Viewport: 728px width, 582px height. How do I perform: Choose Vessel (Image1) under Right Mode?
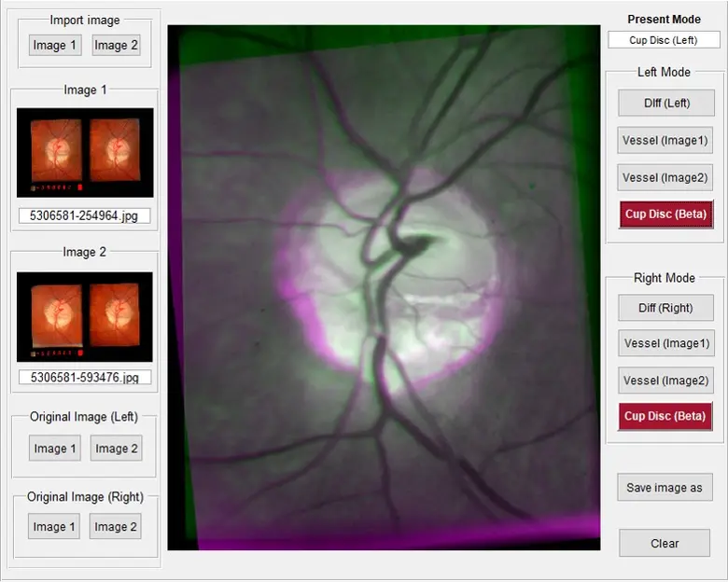pos(665,343)
